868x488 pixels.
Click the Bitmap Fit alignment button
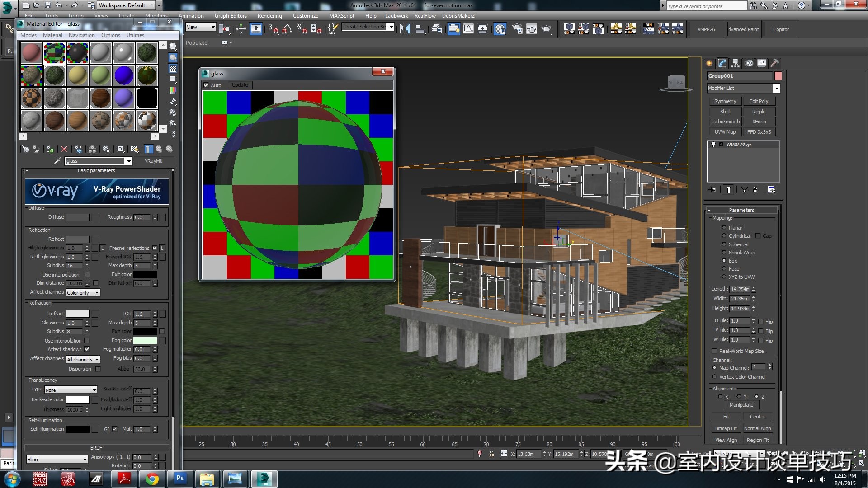(726, 428)
